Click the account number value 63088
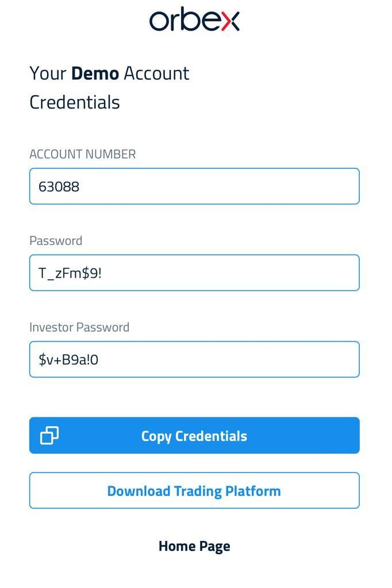The height and width of the screenshot is (588, 392). [59, 187]
